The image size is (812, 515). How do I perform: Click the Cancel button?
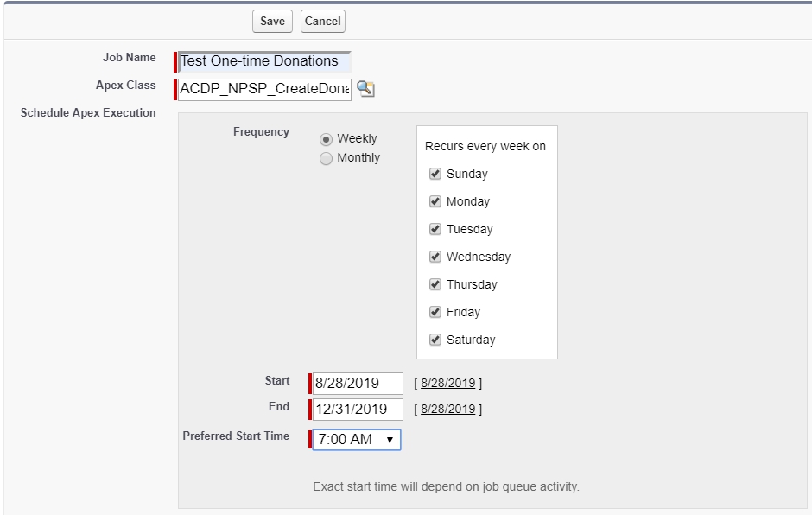pos(322,22)
